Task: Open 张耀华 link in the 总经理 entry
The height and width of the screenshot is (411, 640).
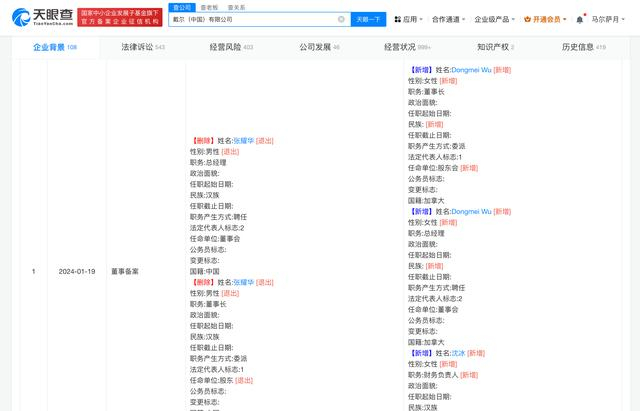Action: 243,141
